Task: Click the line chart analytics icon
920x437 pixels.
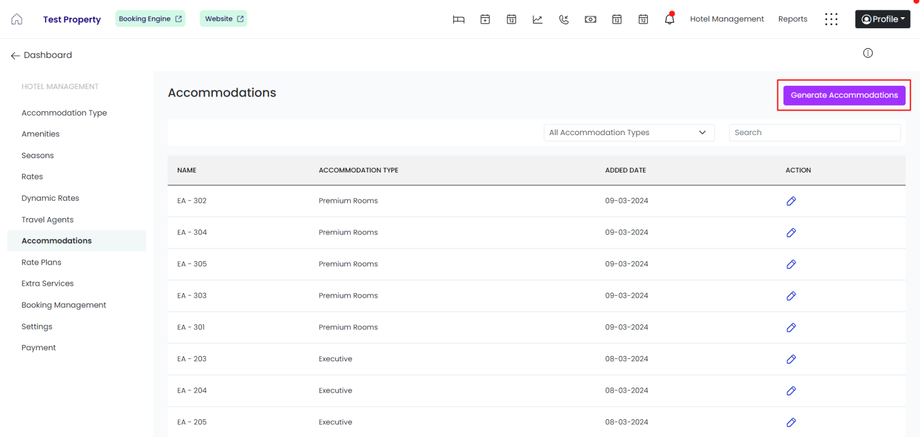Action: click(x=538, y=19)
